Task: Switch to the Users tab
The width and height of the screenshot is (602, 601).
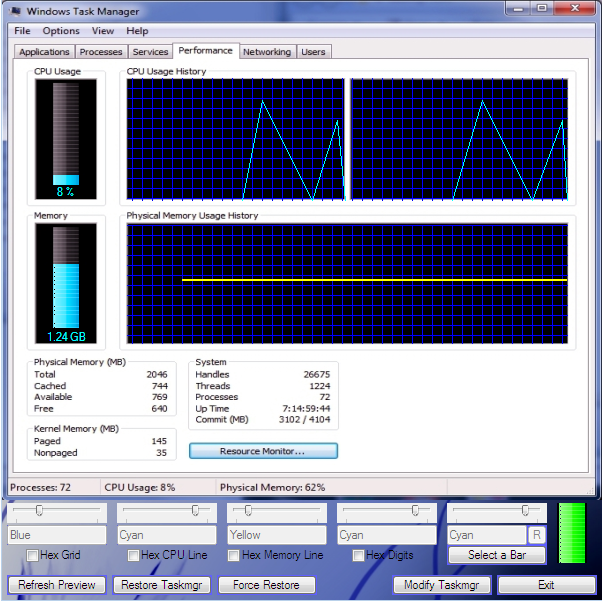Action: pos(313,52)
